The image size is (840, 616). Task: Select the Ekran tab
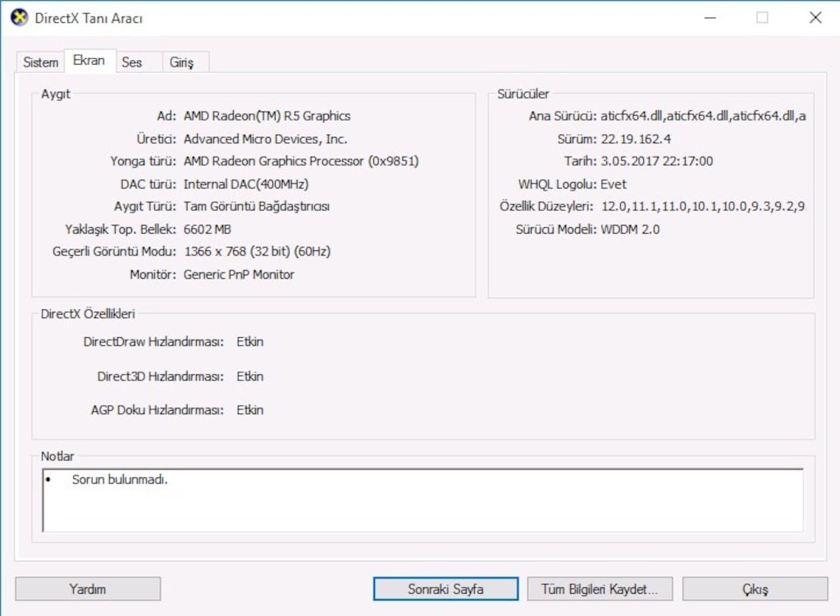click(89, 61)
